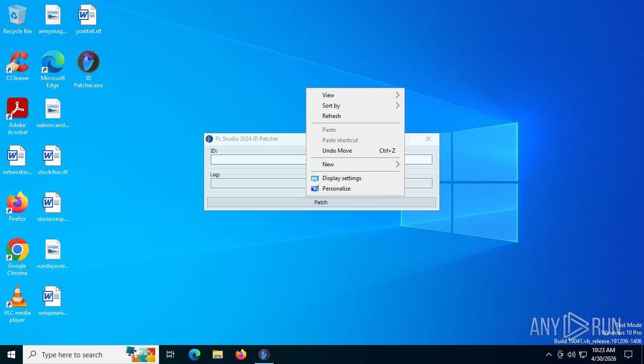Open the clock and date flyout
The image size is (644, 364).
[603, 355]
